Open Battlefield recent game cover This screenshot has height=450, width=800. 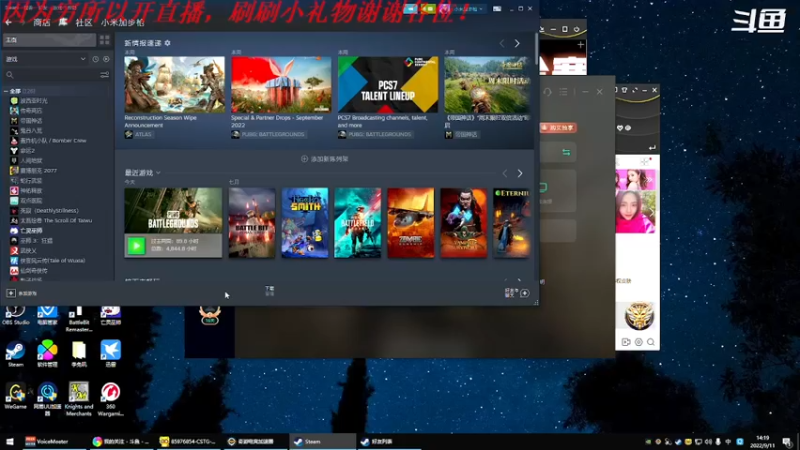coord(357,223)
